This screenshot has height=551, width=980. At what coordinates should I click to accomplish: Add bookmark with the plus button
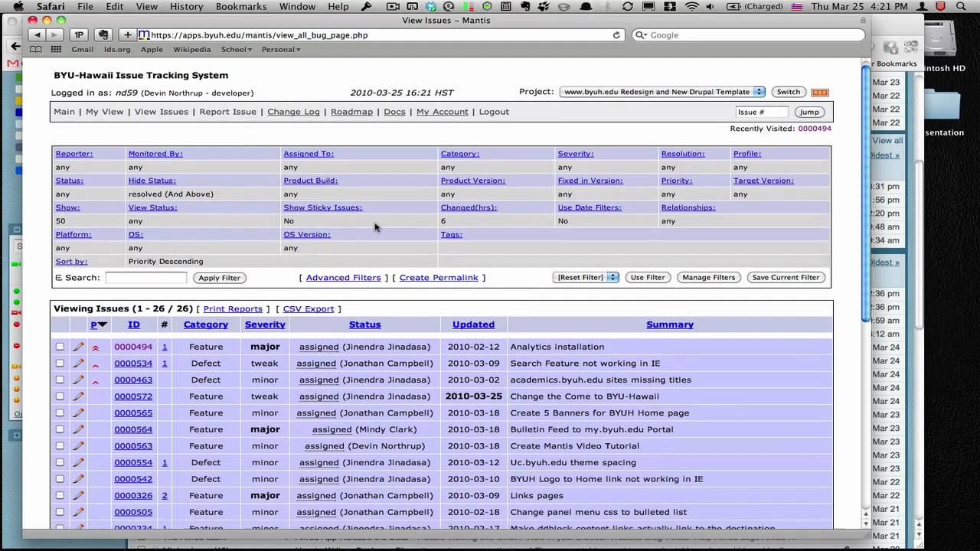pyautogui.click(x=128, y=35)
